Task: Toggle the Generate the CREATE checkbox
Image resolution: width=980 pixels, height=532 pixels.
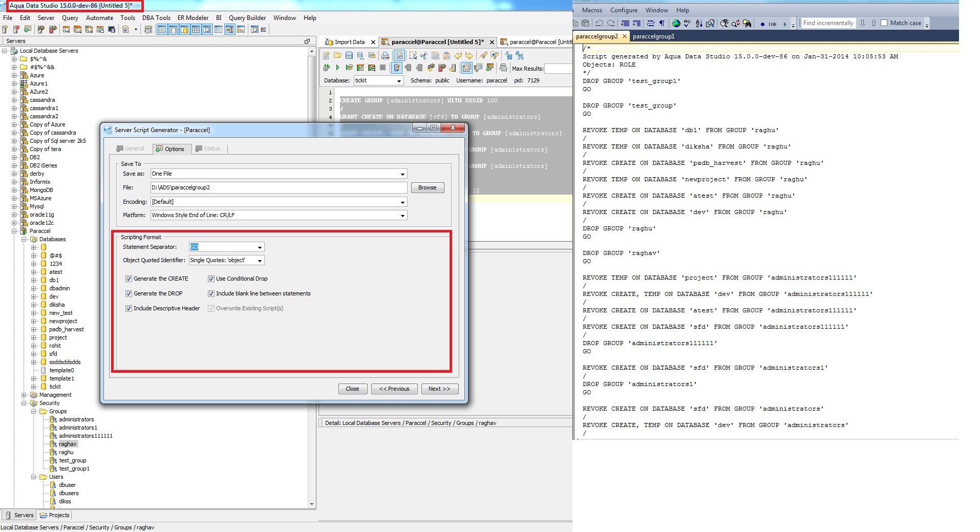Action: coord(129,279)
